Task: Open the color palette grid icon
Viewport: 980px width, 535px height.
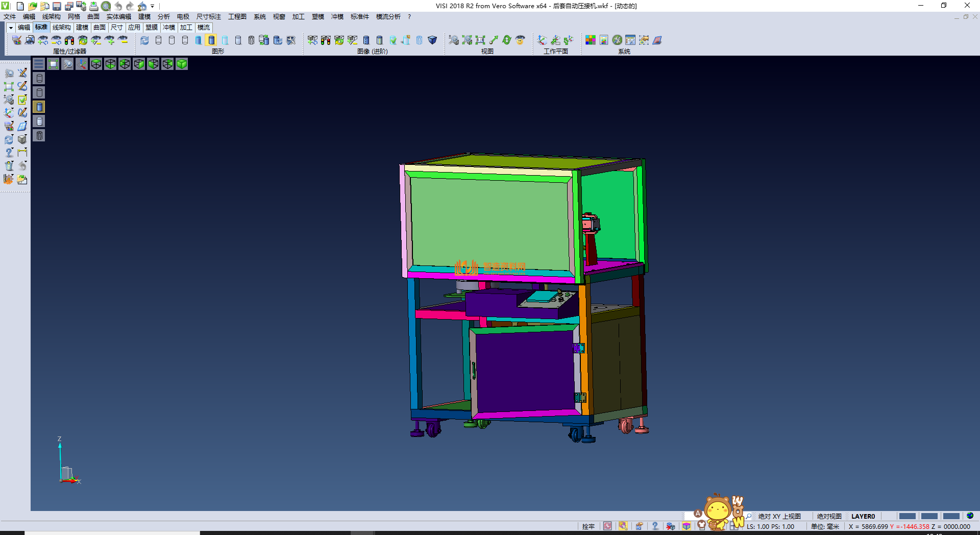Action: [591, 40]
